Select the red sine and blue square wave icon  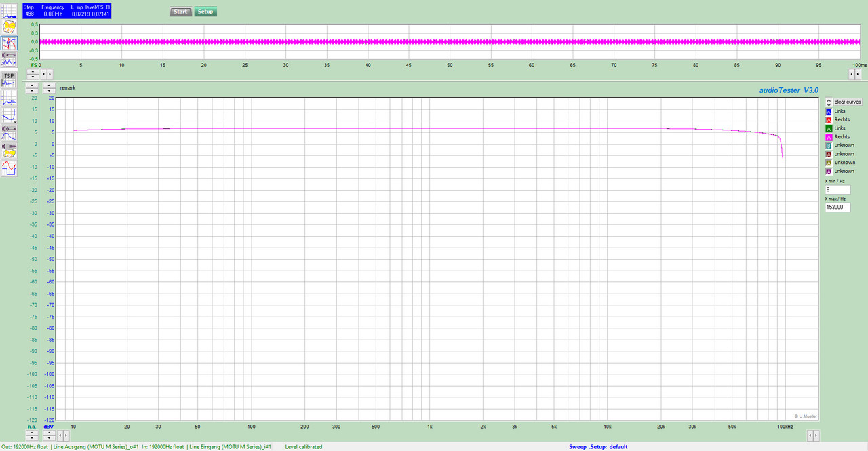pos(9,168)
